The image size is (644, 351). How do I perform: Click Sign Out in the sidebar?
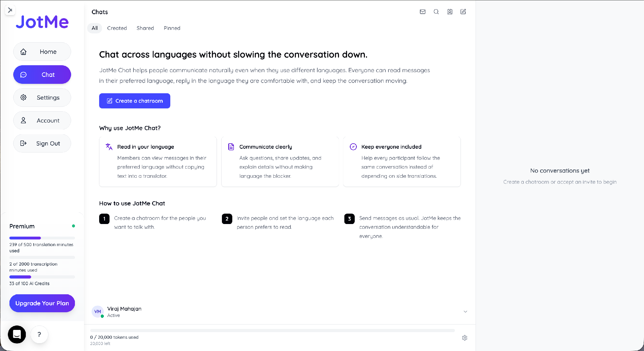pos(42,143)
